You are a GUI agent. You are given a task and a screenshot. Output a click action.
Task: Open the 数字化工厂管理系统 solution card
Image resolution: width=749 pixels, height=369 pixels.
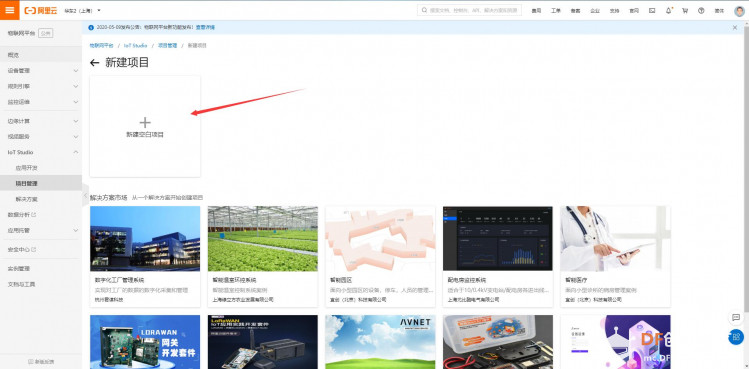click(145, 257)
